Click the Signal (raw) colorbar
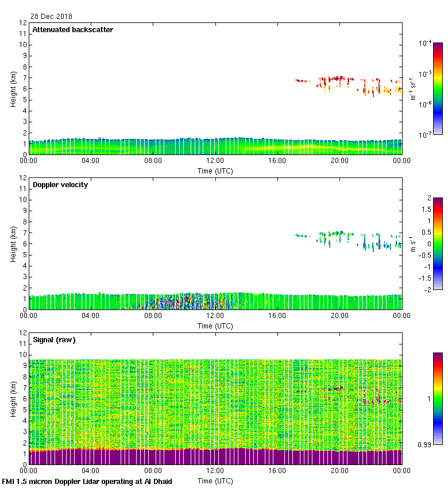 (x=438, y=398)
